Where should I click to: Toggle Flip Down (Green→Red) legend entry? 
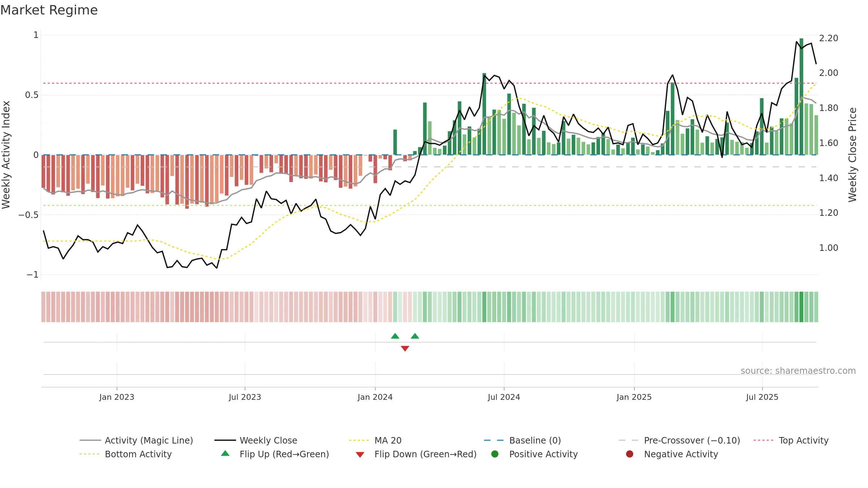click(416, 454)
